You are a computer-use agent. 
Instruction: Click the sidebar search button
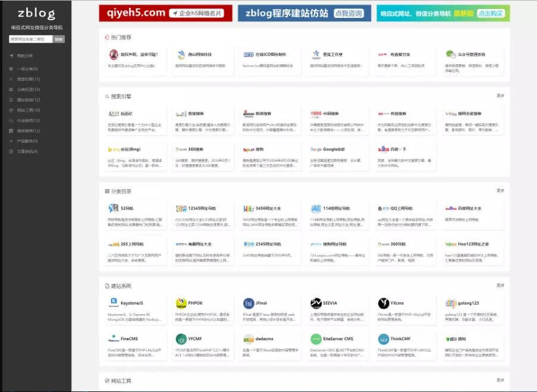click(x=58, y=39)
